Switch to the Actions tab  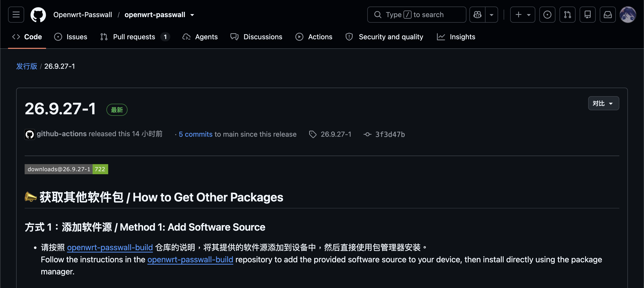(314, 37)
